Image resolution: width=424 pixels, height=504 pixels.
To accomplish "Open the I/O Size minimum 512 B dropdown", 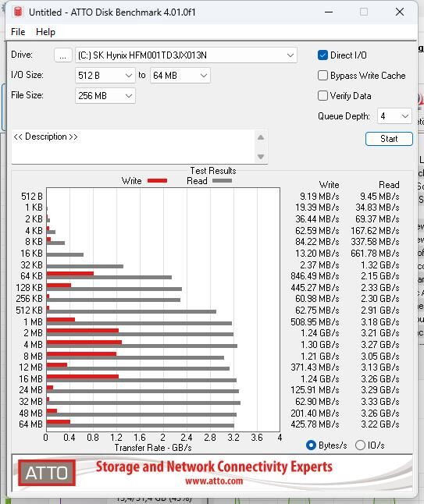I will tap(105, 76).
